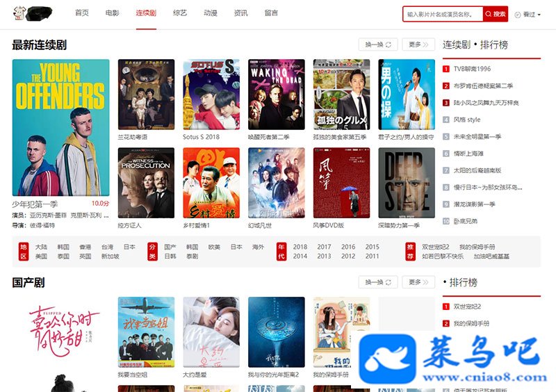Screen dimensions: 556x392
Task: Open ranking item 潜龙谍影第一季
Action: [475, 204]
